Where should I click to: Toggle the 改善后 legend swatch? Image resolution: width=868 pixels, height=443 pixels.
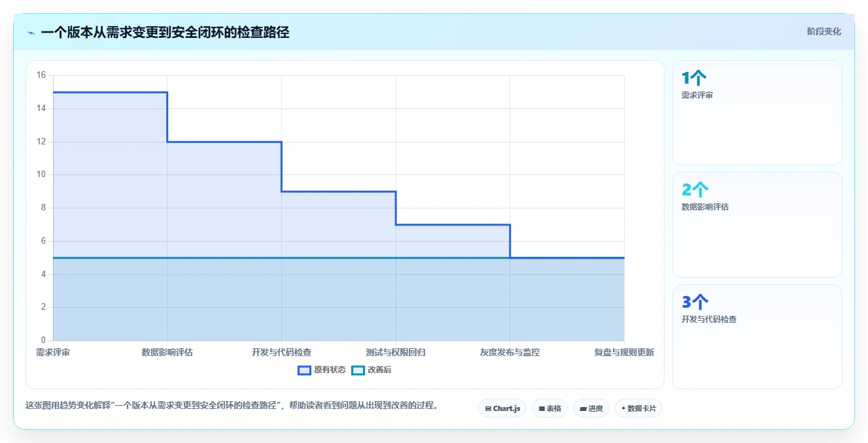pos(358,370)
